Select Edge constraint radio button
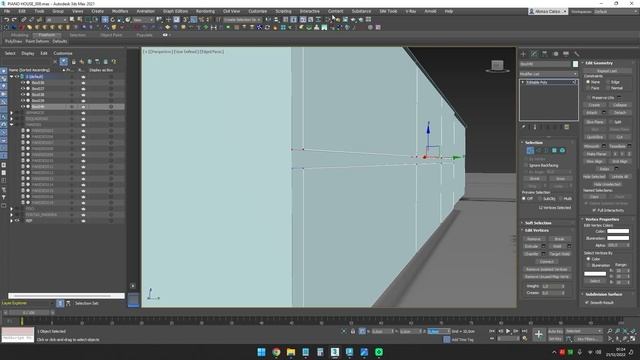 (x=608, y=82)
